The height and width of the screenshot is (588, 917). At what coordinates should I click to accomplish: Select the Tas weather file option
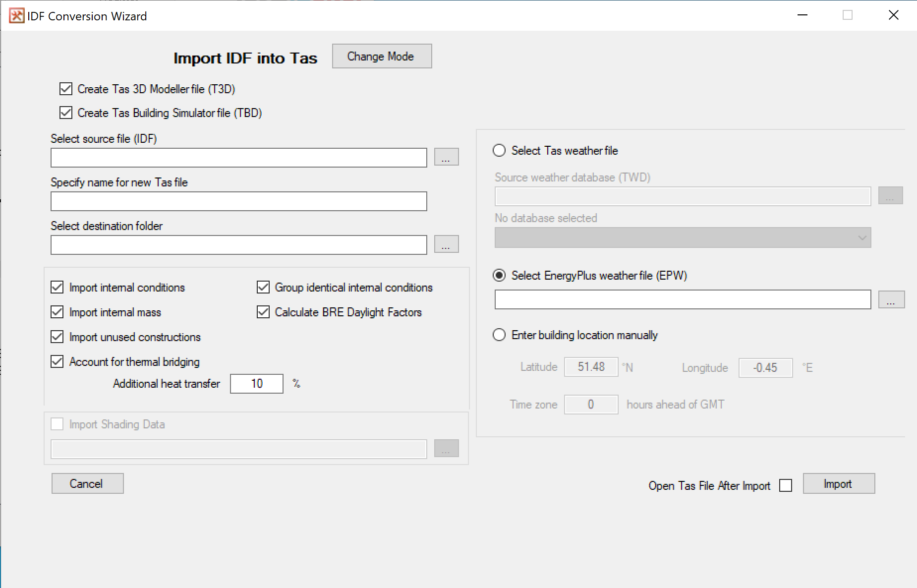(x=499, y=150)
